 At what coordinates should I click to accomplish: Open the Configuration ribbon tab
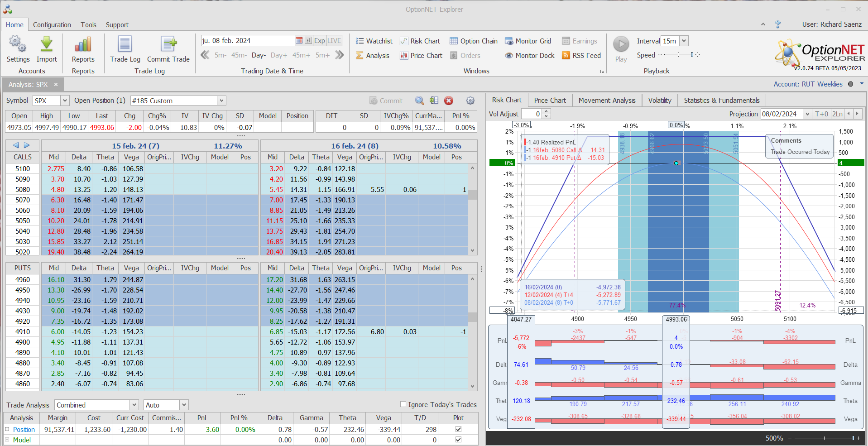pyautogui.click(x=52, y=25)
